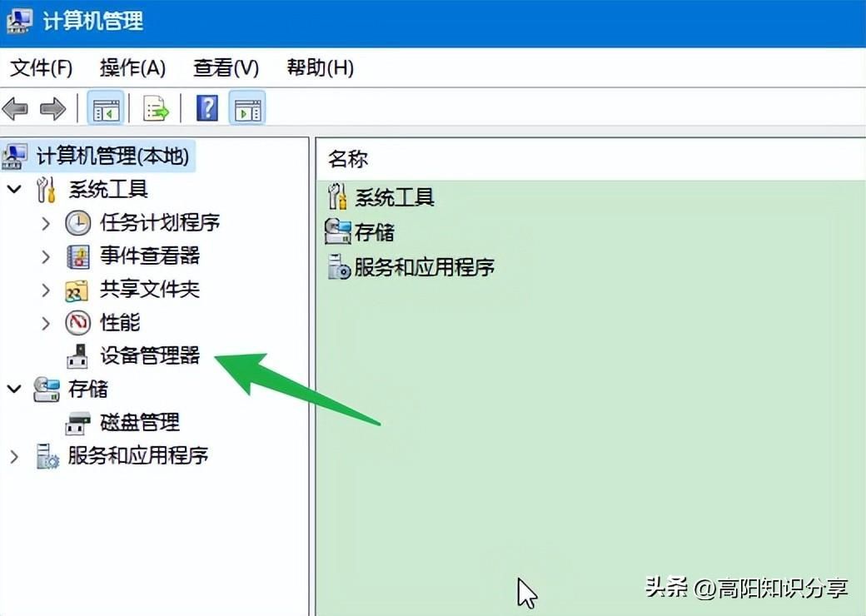Expand the 服务和应用程序 tree node
The image size is (866, 616).
tap(14, 456)
